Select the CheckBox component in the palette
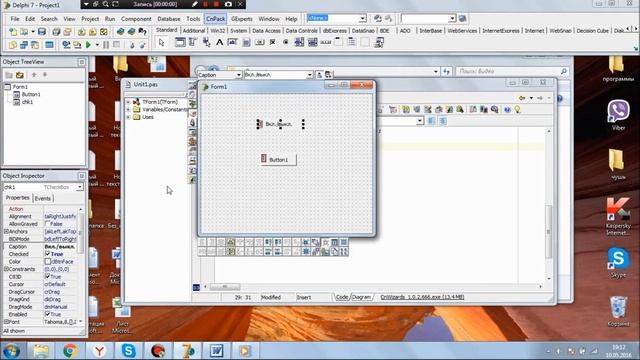Screen dimensions: 640x360 tap(273, 42)
